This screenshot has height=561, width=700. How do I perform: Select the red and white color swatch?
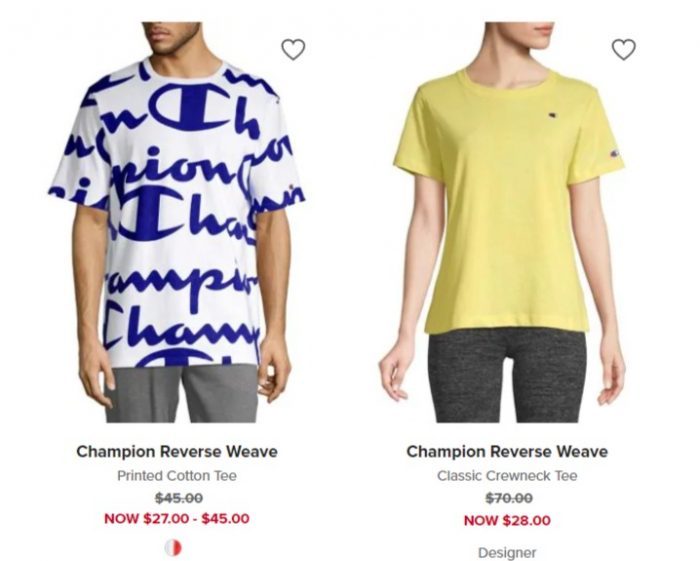173,548
